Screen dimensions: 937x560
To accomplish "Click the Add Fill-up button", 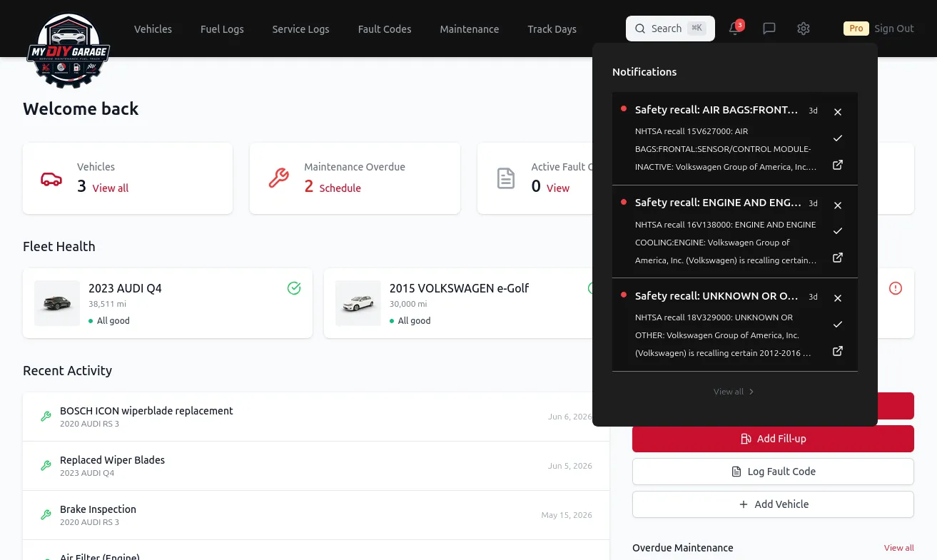I will (773, 439).
